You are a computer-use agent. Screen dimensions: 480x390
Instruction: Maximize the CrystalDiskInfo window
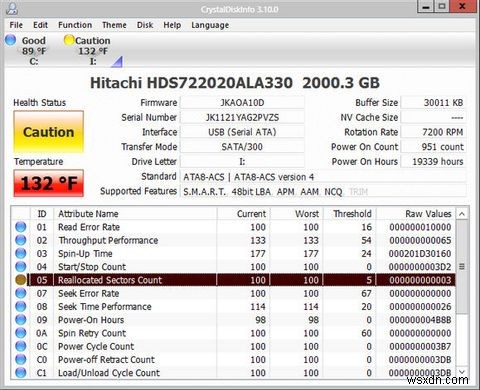(442, 7)
